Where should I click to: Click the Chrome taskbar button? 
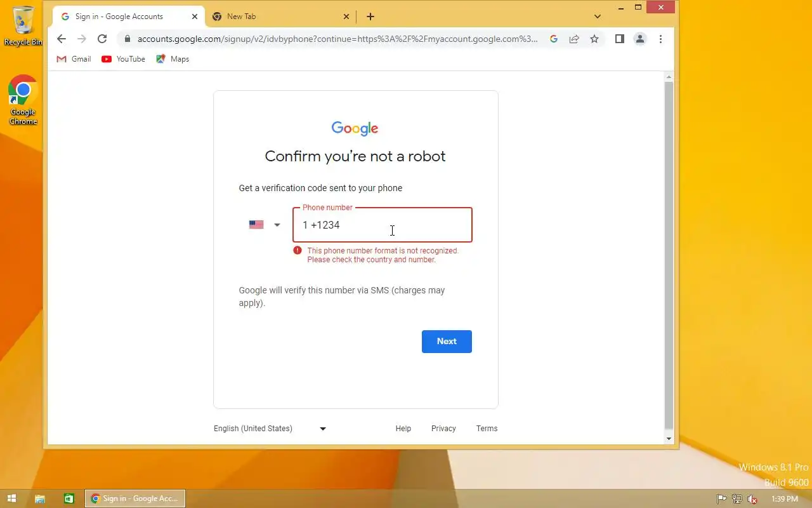click(x=135, y=498)
